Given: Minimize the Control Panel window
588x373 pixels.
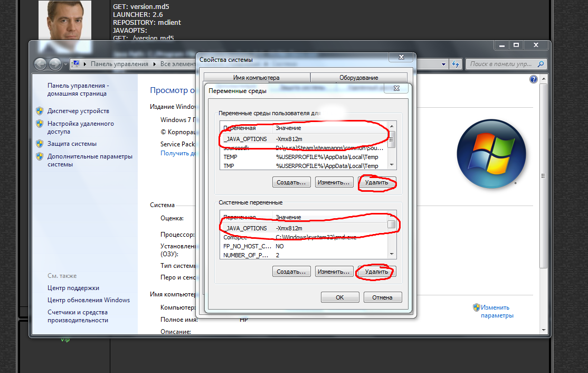Looking at the screenshot, I should click(x=502, y=45).
